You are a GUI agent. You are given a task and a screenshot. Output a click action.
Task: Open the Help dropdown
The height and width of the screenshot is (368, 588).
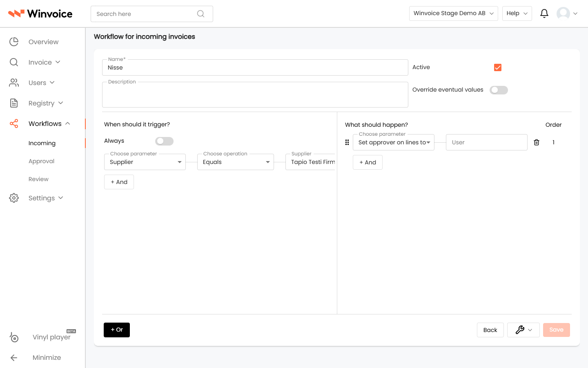(x=517, y=13)
